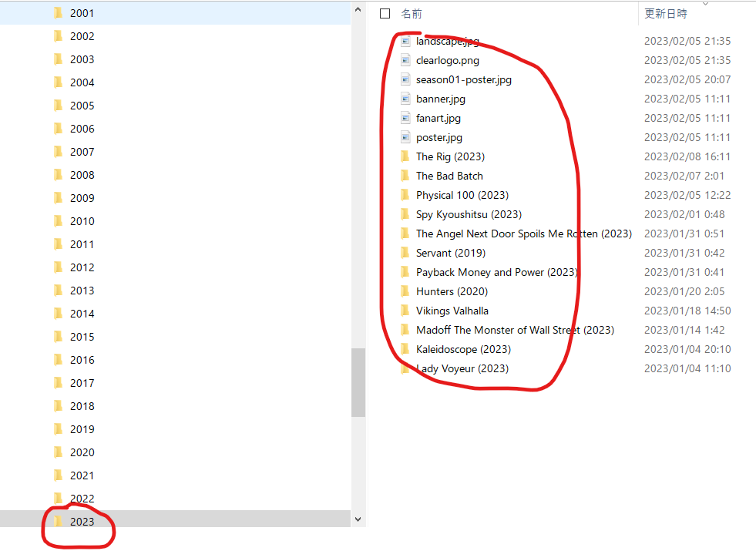
Task: Select the 2019 folder icon
Action: tap(59, 429)
